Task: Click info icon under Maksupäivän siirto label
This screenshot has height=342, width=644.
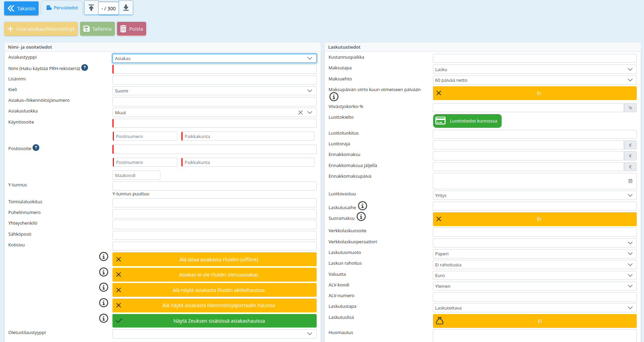Action: coord(334,97)
